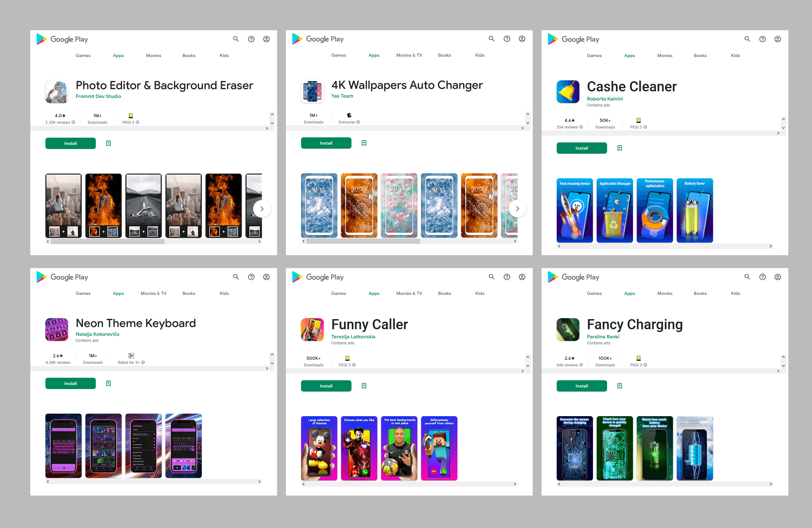Screen dimensions: 812x528
Task: Toggle wishlist bookmark for Funny Caller
Action: [x=364, y=386]
